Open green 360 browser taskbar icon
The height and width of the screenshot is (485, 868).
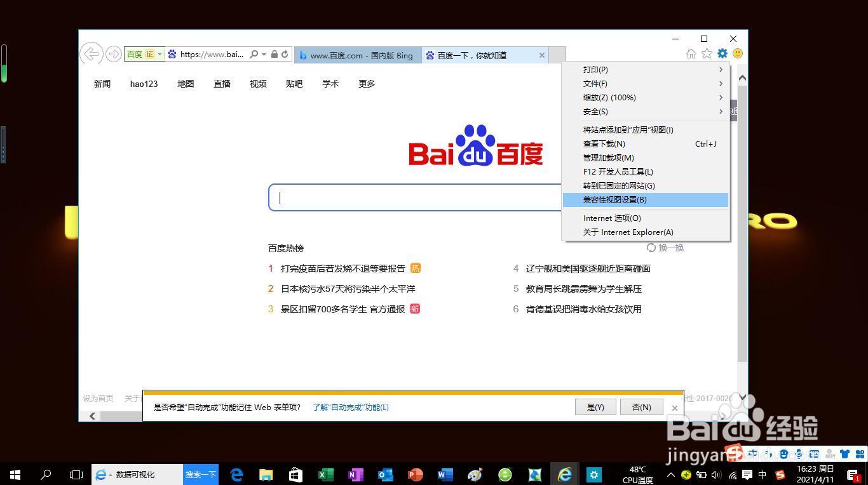(x=505, y=474)
